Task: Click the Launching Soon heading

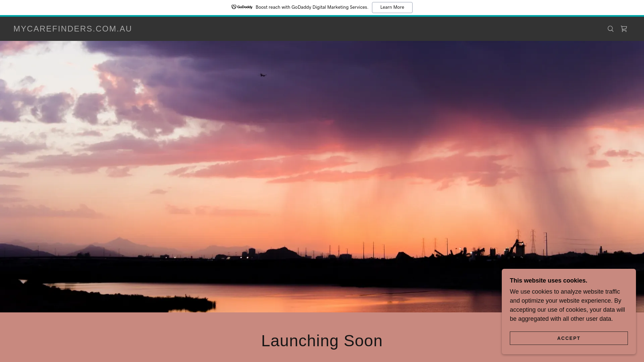Action: (322, 341)
